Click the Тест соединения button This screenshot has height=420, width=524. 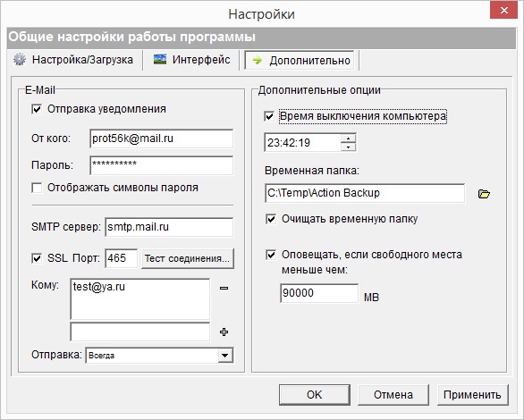click(x=188, y=258)
